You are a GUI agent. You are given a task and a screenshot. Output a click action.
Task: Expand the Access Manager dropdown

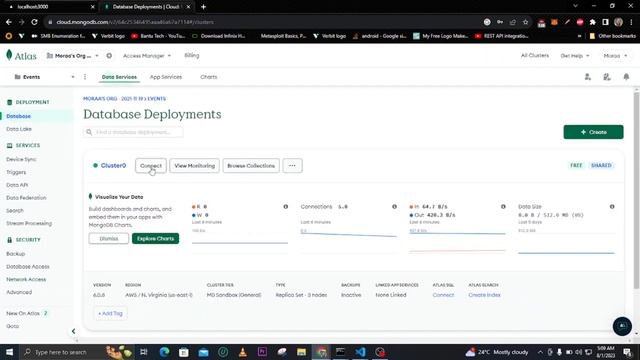pyautogui.click(x=147, y=56)
